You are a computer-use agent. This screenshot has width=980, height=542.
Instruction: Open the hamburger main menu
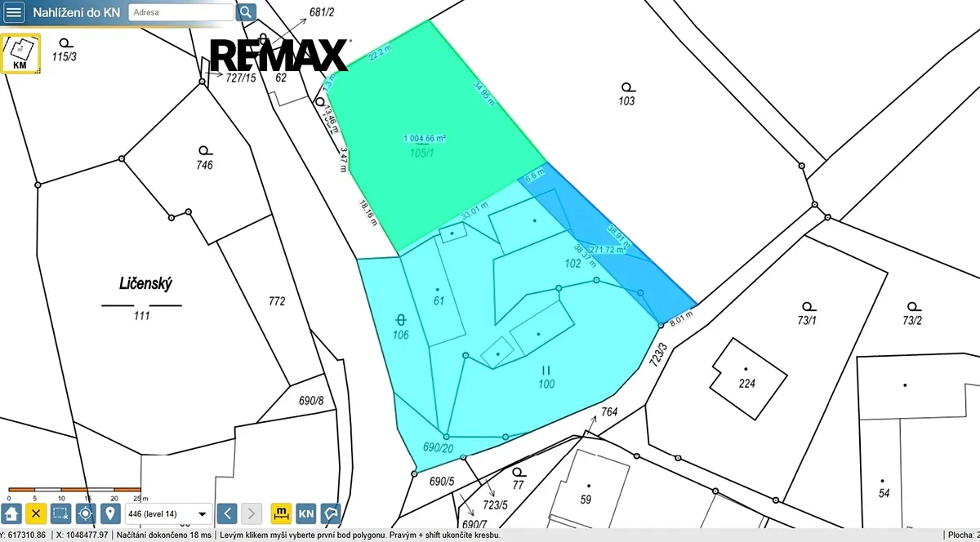14,12
